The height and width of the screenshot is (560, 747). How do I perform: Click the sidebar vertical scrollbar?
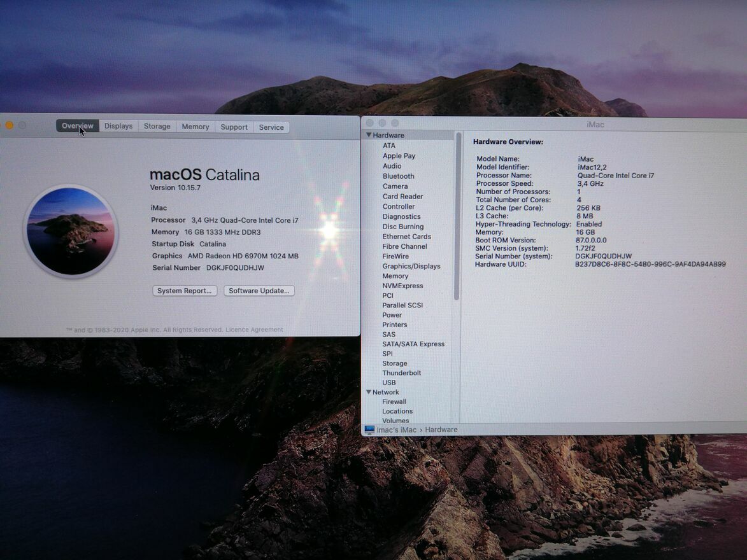pyautogui.click(x=456, y=216)
